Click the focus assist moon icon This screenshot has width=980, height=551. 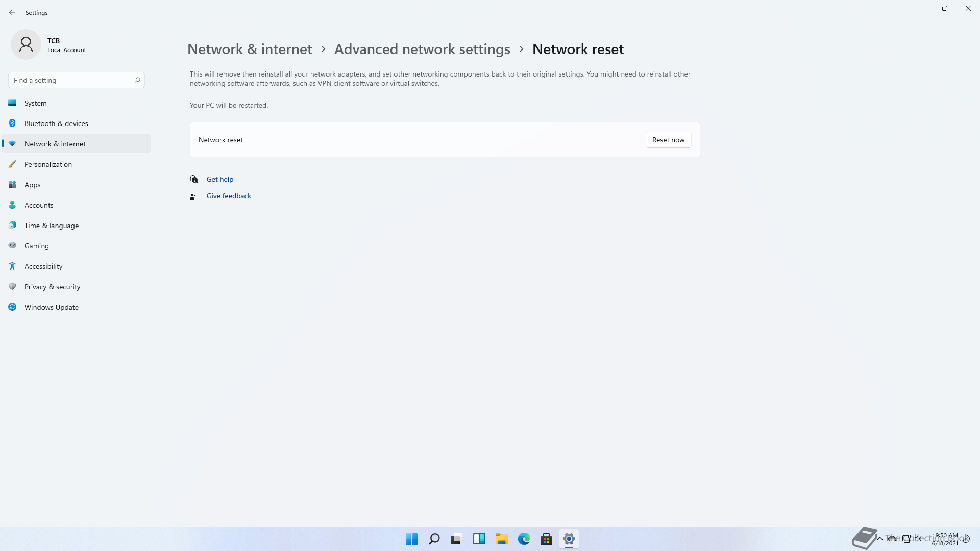point(966,539)
